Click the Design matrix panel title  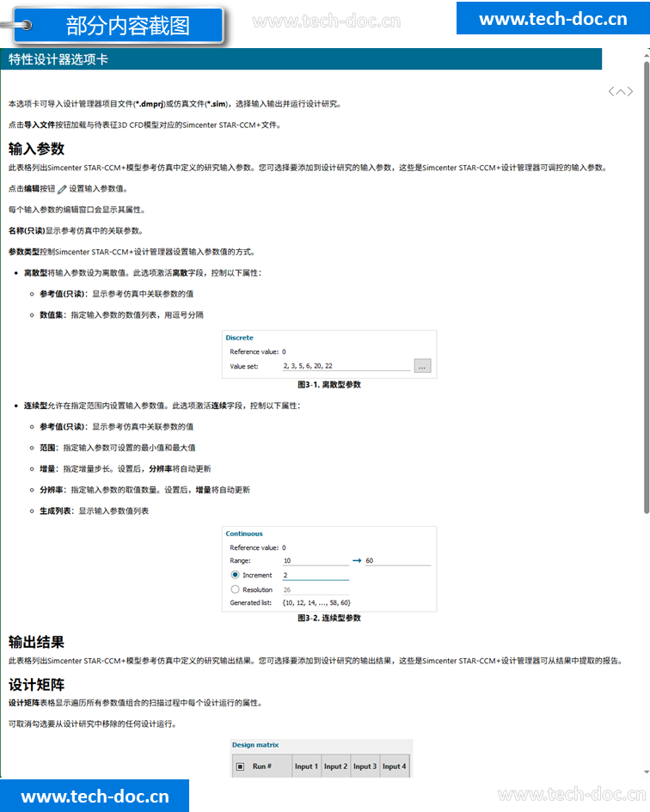click(255, 745)
